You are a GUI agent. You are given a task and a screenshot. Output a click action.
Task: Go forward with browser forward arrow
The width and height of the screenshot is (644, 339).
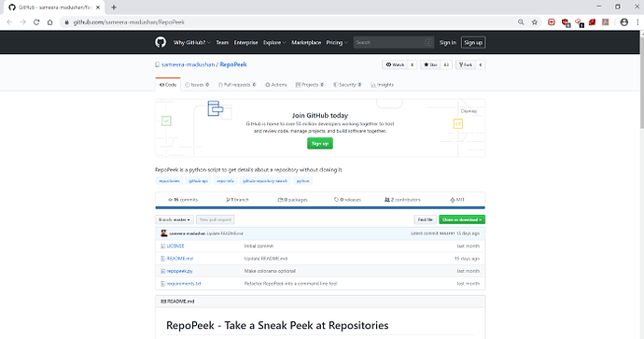click(x=23, y=22)
